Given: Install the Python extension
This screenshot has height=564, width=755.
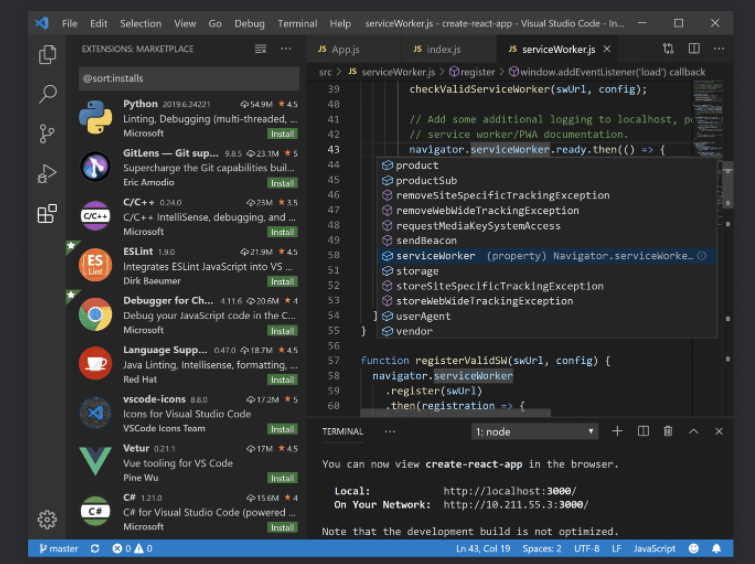Looking at the screenshot, I should pyautogui.click(x=282, y=134).
